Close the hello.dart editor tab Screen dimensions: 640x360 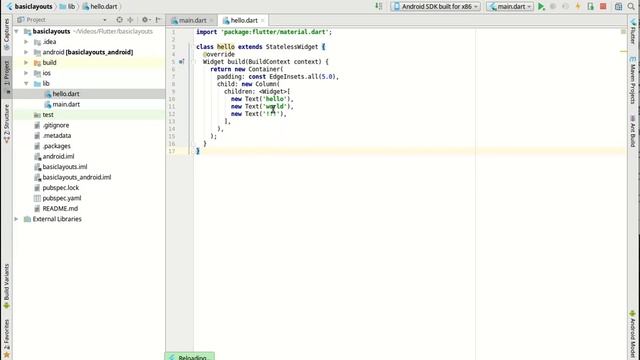coord(262,20)
